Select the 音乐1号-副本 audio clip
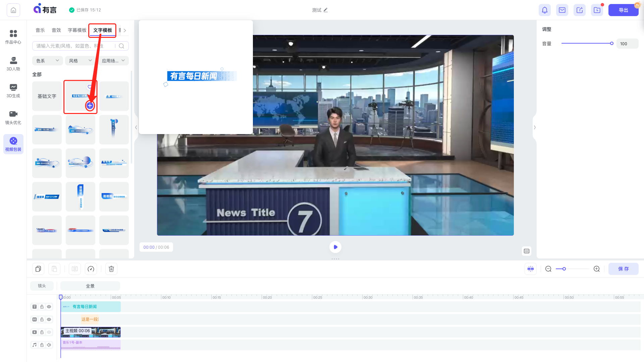Viewport: 644px width, 362px height. click(x=91, y=345)
